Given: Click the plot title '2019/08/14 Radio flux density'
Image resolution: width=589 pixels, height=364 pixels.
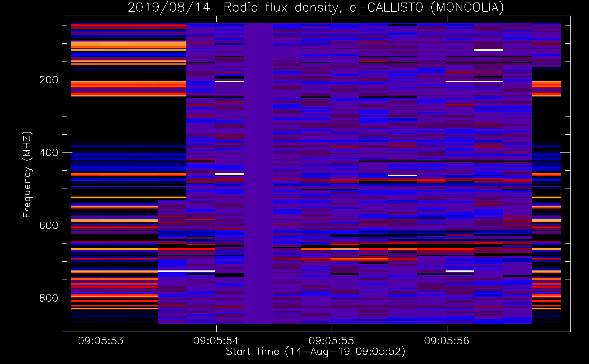Looking at the screenshot, I should (x=235, y=8).
